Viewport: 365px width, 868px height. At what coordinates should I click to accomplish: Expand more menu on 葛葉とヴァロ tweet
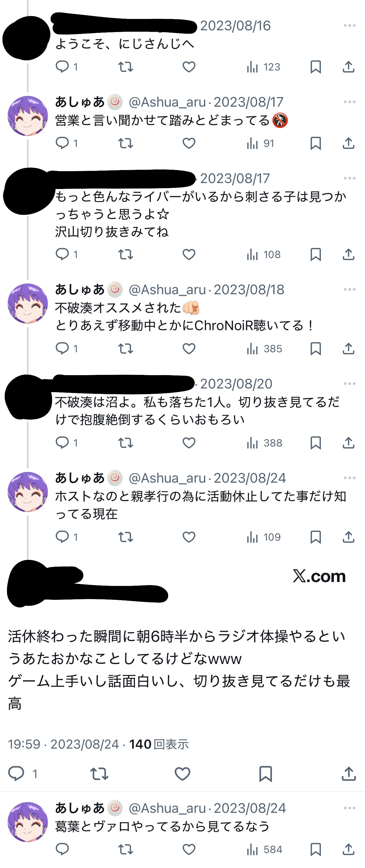[349, 808]
